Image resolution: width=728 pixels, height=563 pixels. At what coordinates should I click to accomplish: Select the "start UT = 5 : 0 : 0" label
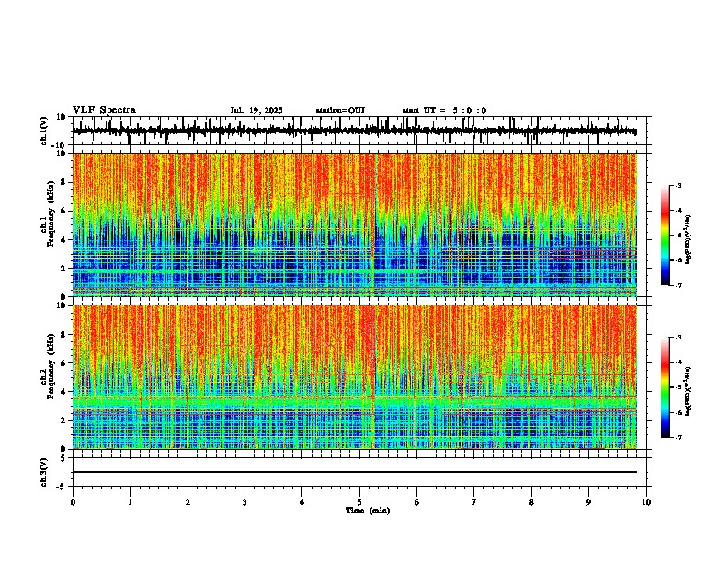click(x=444, y=110)
